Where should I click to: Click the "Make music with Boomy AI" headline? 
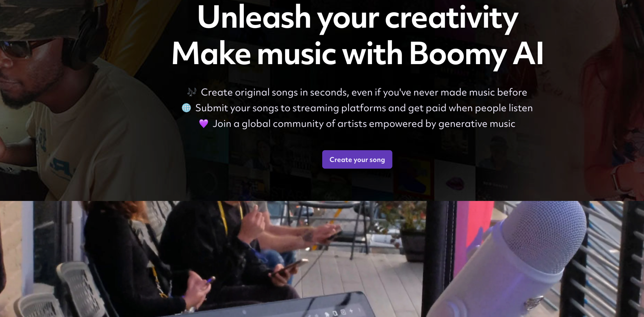[357, 54]
